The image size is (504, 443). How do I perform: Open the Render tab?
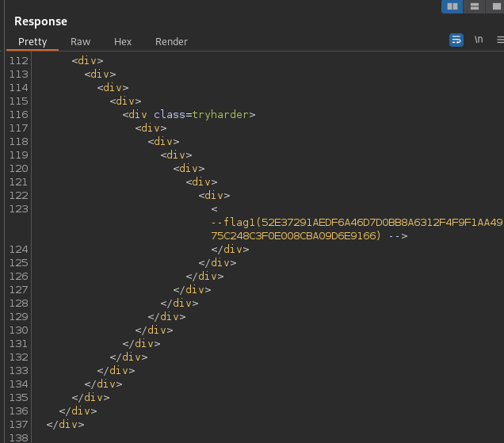[171, 42]
